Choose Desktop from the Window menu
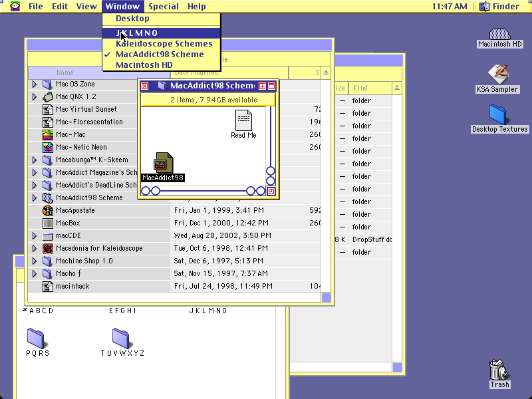 (x=162, y=19)
